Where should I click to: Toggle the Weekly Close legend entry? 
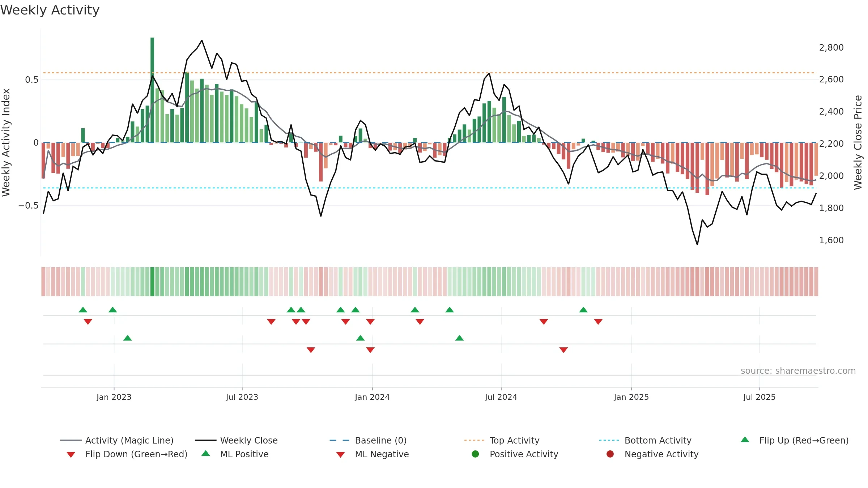point(236,440)
